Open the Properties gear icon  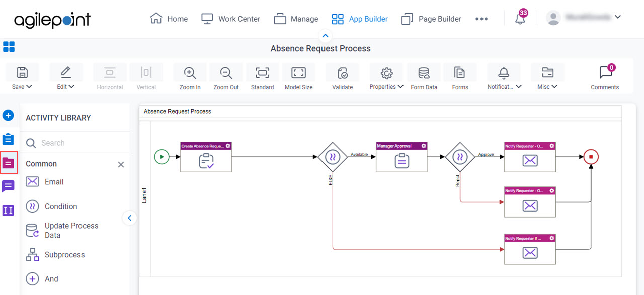386,73
